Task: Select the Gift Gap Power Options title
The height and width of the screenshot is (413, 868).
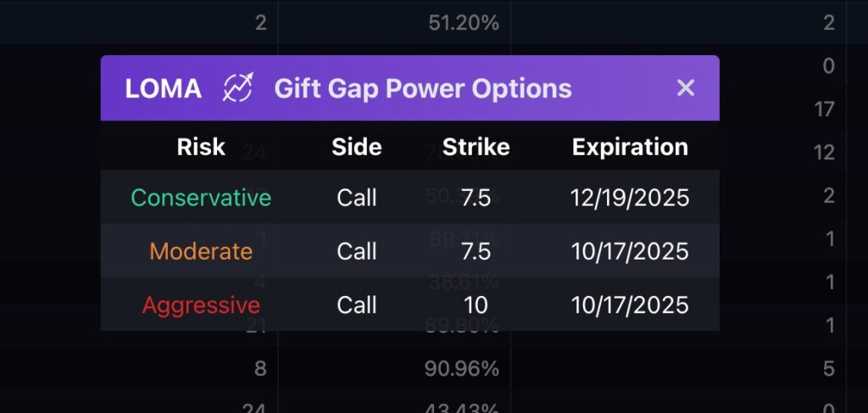Action: click(x=423, y=88)
